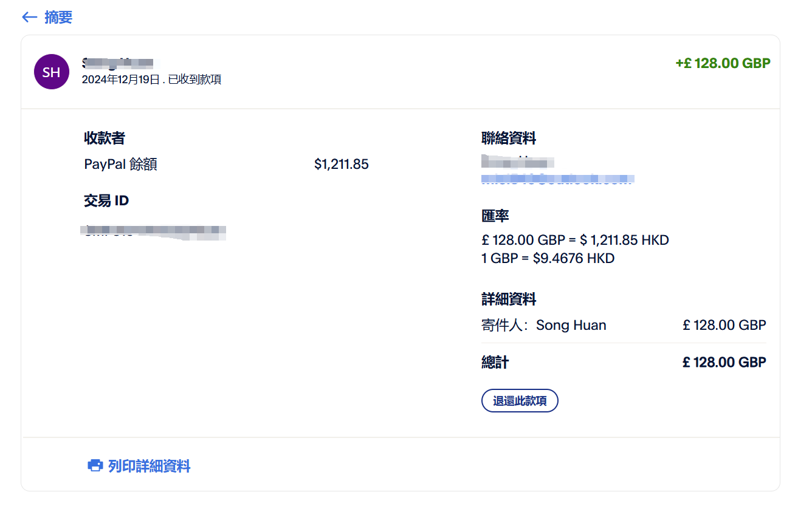Click the 摘要 navigation link

59,17
